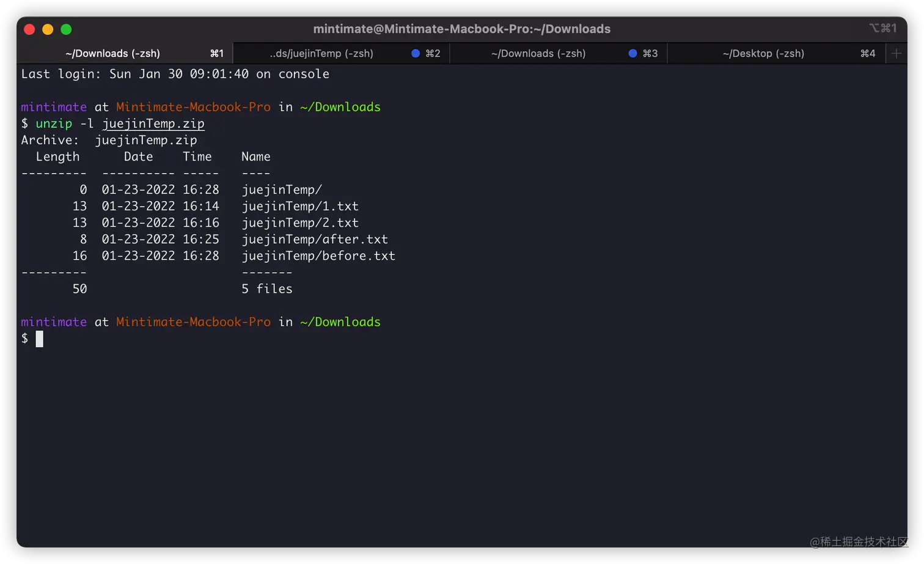The width and height of the screenshot is (924, 564).
Task: Click the juejinTemp/before.txt file name
Action: pyautogui.click(x=318, y=255)
